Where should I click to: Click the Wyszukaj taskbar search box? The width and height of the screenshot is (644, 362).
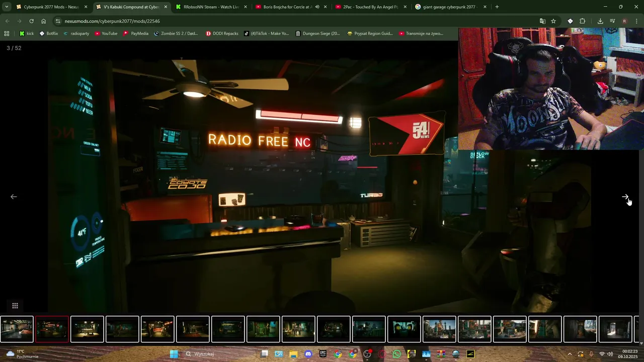click(217, 354)
